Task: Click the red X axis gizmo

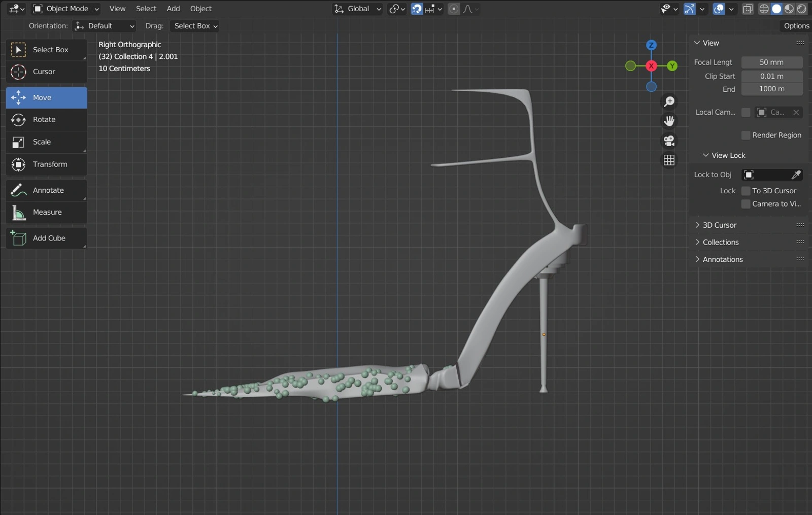Action: click(651, 66)
